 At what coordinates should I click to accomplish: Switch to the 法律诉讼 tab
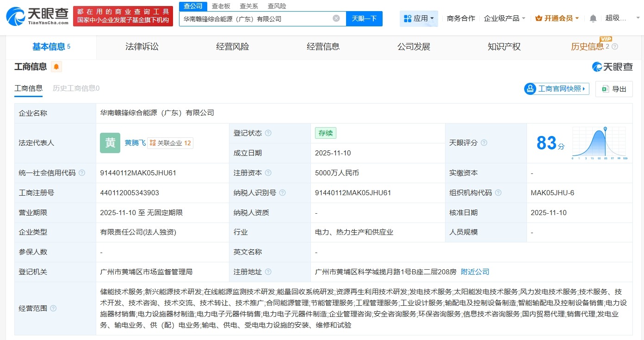[x=142, y=46]
